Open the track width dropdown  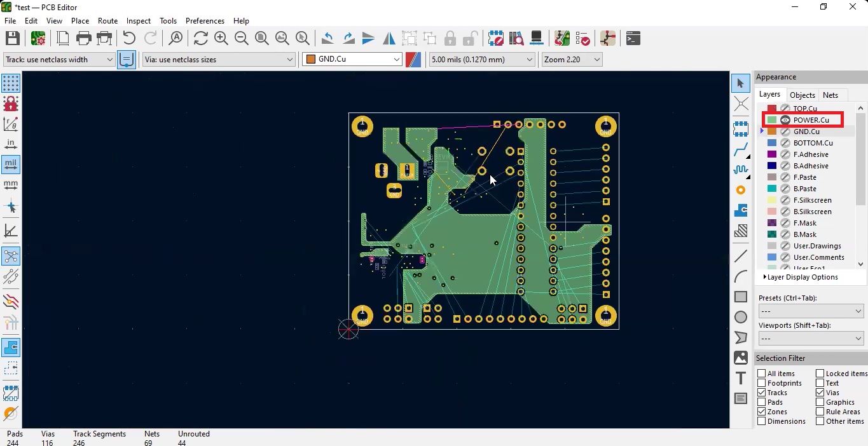(59, 59)
